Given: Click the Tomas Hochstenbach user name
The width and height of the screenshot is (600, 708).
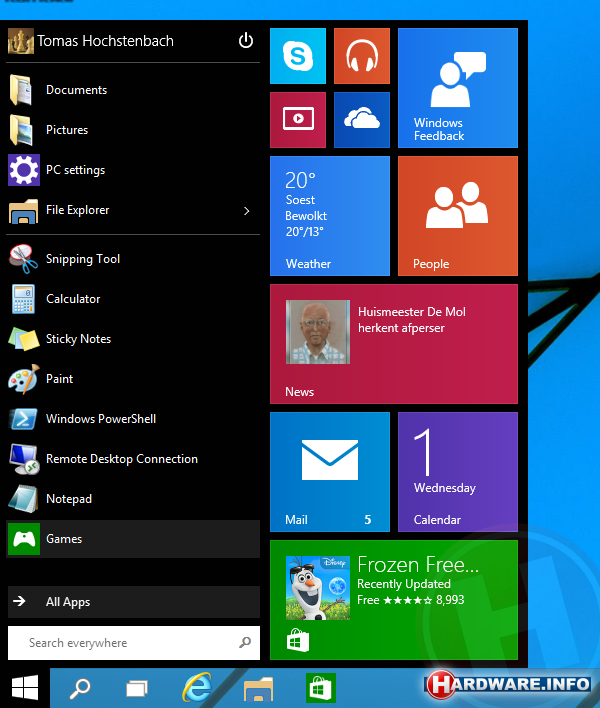Looking at the screenshot, I should pos(105,41).
